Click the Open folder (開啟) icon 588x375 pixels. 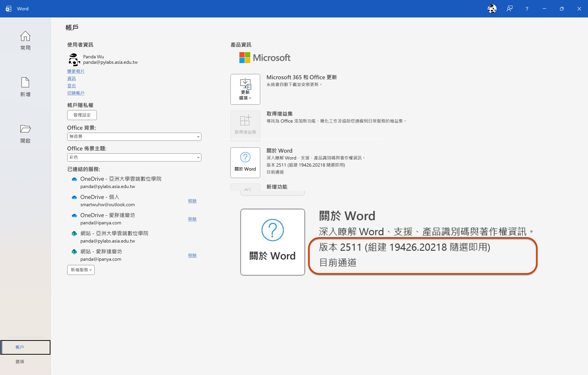25,129
